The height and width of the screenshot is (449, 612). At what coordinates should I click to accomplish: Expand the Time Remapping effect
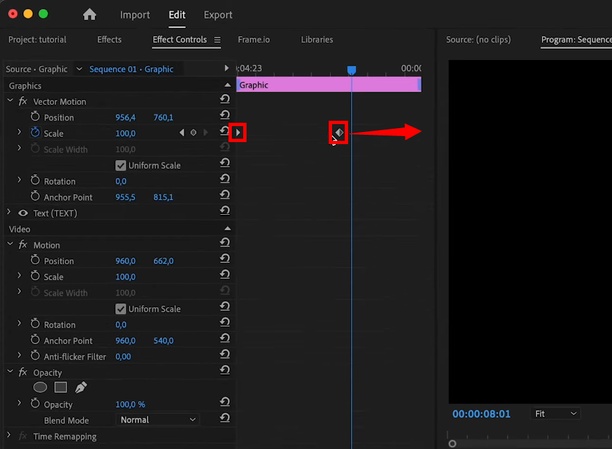10,437
